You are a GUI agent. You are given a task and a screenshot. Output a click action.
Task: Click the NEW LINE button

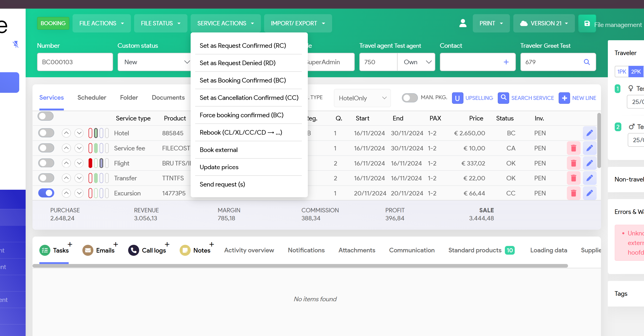pos(577,98)
